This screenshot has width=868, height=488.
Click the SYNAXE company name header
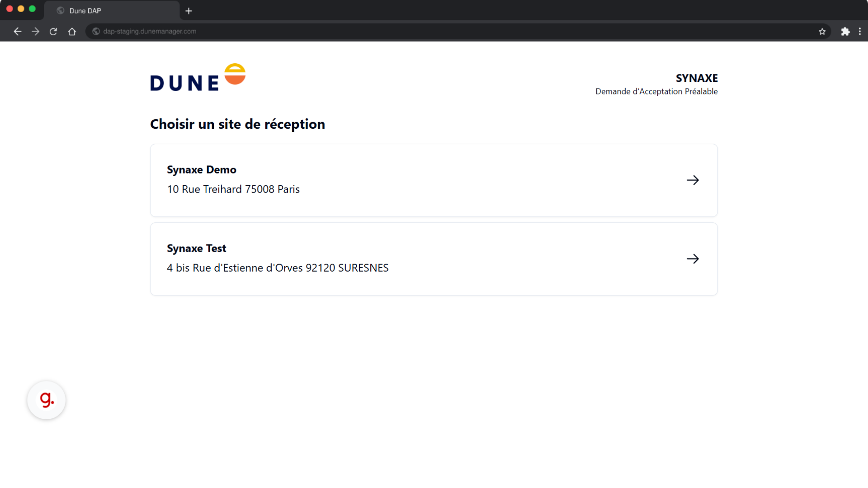[697, 78]
